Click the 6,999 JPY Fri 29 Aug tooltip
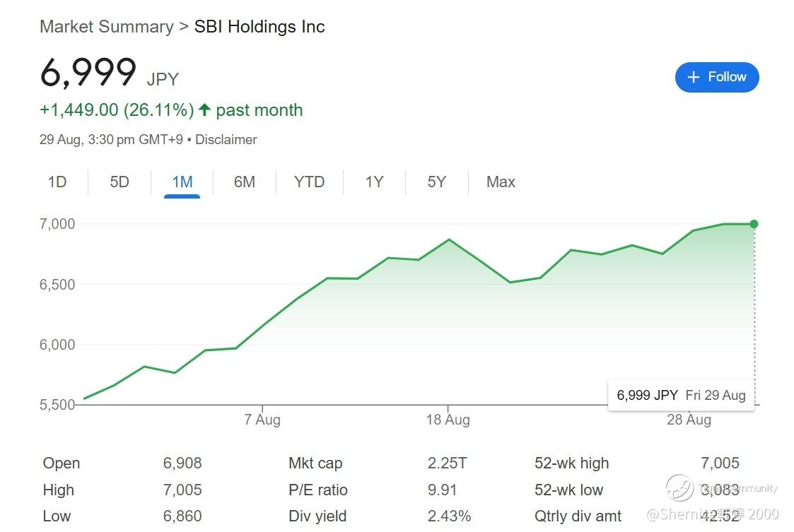 [x=681, y=395]
